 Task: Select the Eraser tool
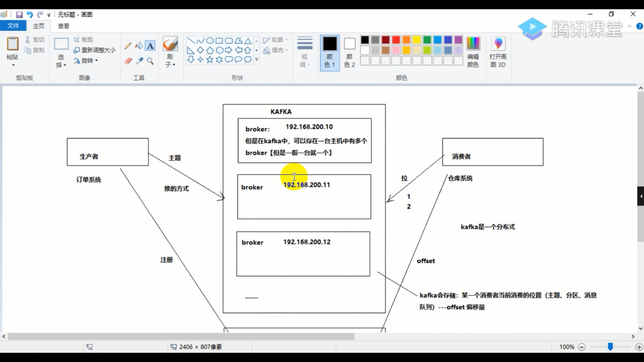pos(128,61)
